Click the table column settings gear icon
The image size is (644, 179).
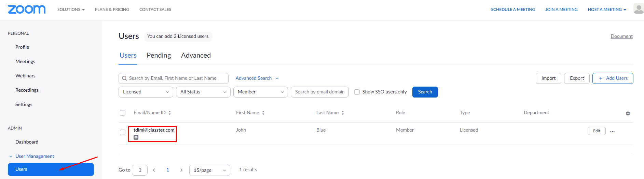pyautogui.click(x=628, y=113)
